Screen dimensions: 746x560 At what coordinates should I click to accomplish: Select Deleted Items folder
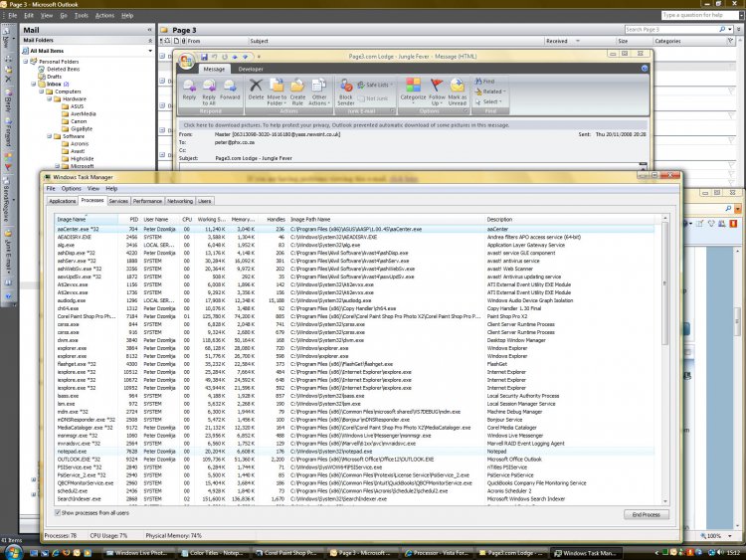(63, 69)
